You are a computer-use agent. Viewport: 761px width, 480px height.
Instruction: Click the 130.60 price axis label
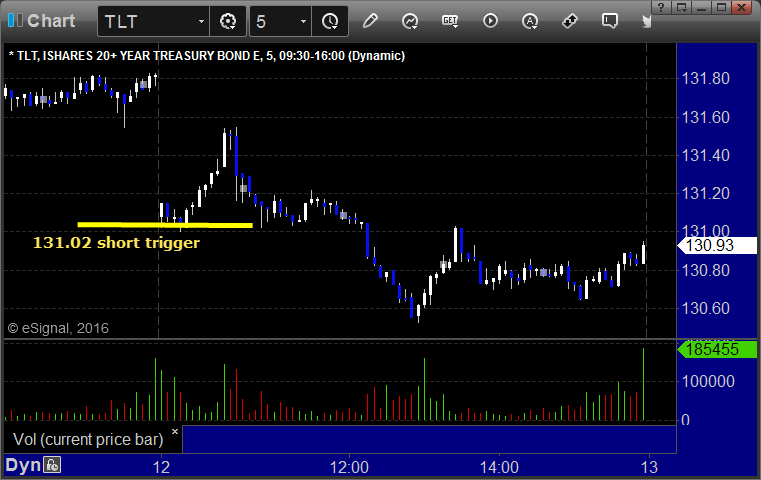[x=705, y=308]
